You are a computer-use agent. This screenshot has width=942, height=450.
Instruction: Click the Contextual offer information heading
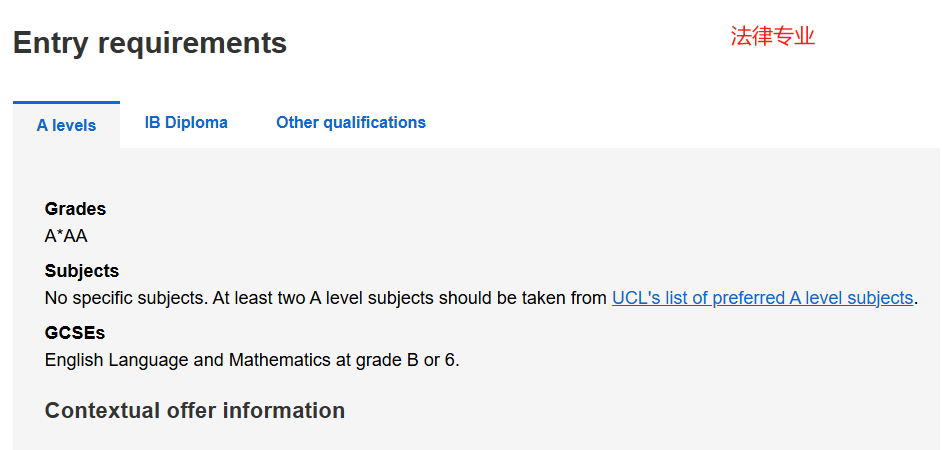click(195, 410)
